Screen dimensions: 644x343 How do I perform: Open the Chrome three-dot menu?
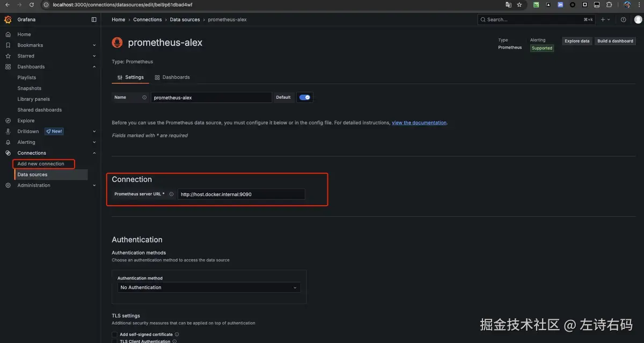638,5
